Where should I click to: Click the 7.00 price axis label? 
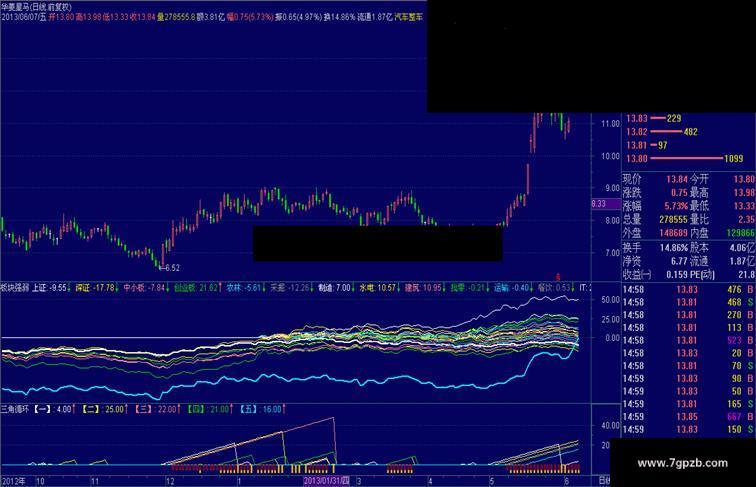click(x=612, y=253)
